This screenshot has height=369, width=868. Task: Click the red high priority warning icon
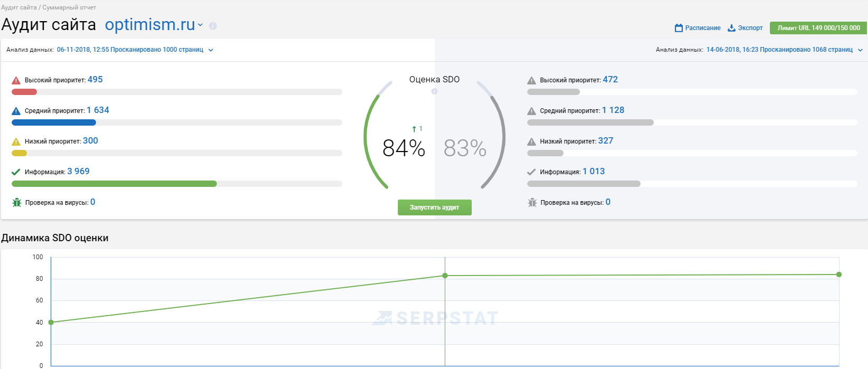click(16, 80)
